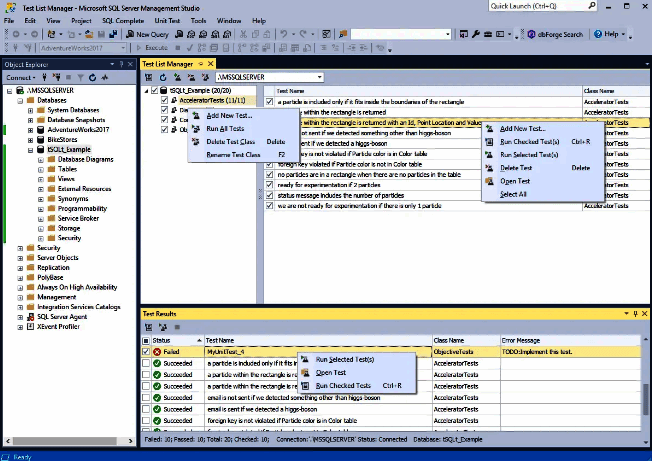Click the Execute query button
The width and height of the screenshot is (652, 461).
click(x=152, y=47)
